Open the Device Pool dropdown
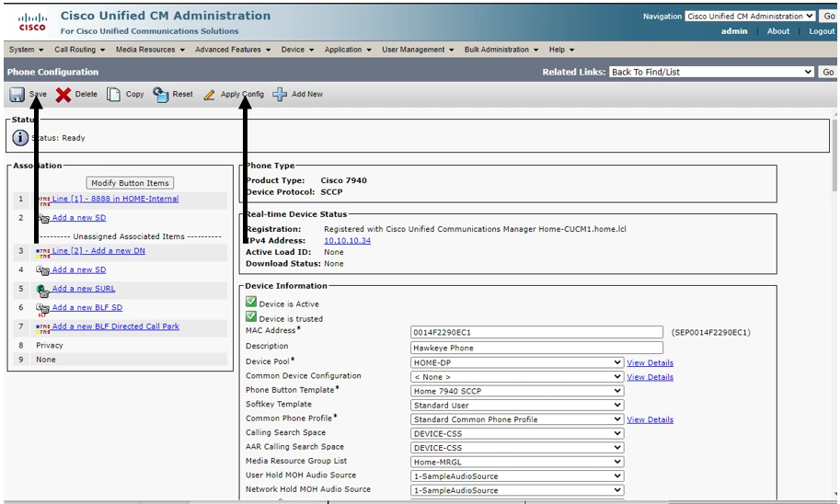The width and height of the screenshot is (840, 504). tap(517, 362)
